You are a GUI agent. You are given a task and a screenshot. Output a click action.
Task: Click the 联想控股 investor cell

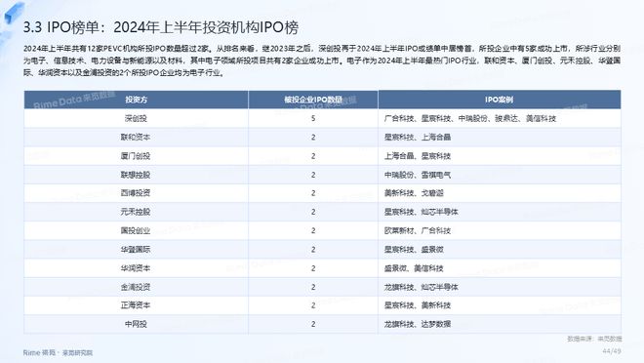tap(136, 175)
